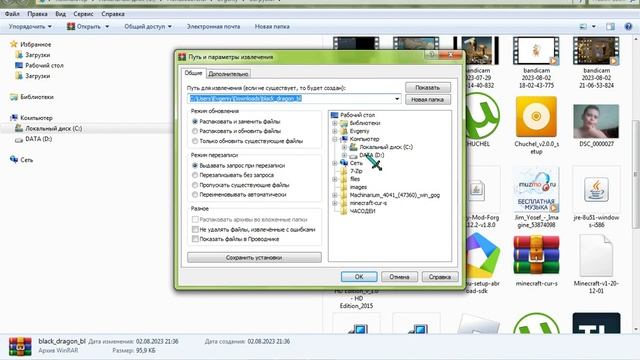
Task: Open Библиотеки in navigation pane
Action: click(x=37, y=97)
